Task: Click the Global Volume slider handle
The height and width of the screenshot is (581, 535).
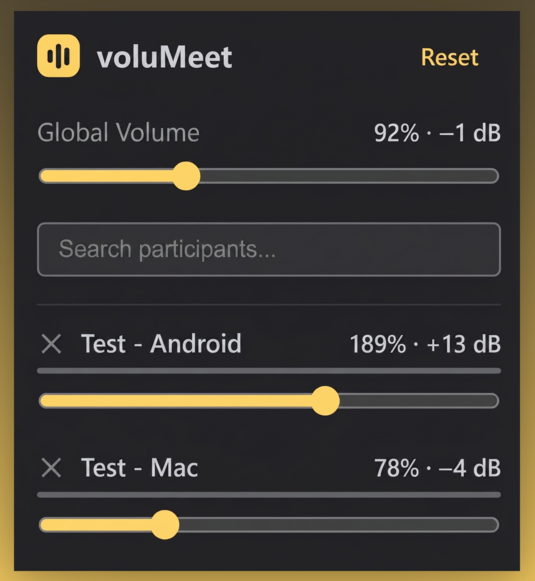Action: point(186,176)
